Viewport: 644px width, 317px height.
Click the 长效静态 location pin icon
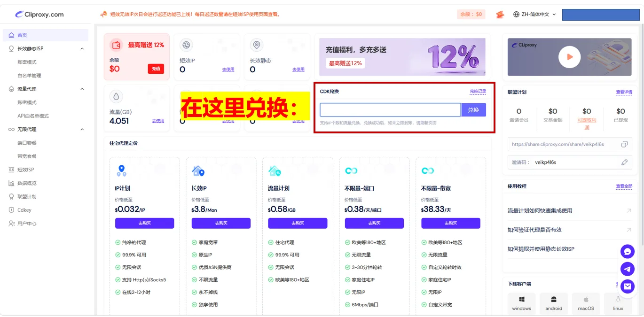[257, 45]
